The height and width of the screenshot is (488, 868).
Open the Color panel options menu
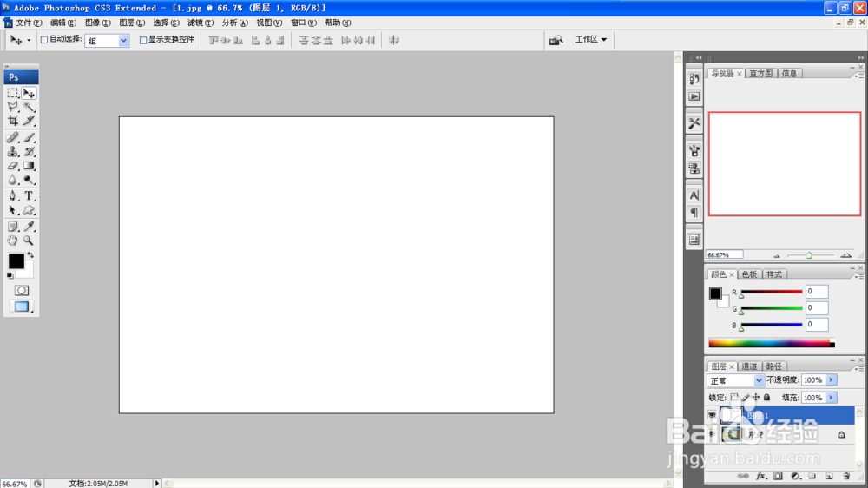click(x=858, y=276)
